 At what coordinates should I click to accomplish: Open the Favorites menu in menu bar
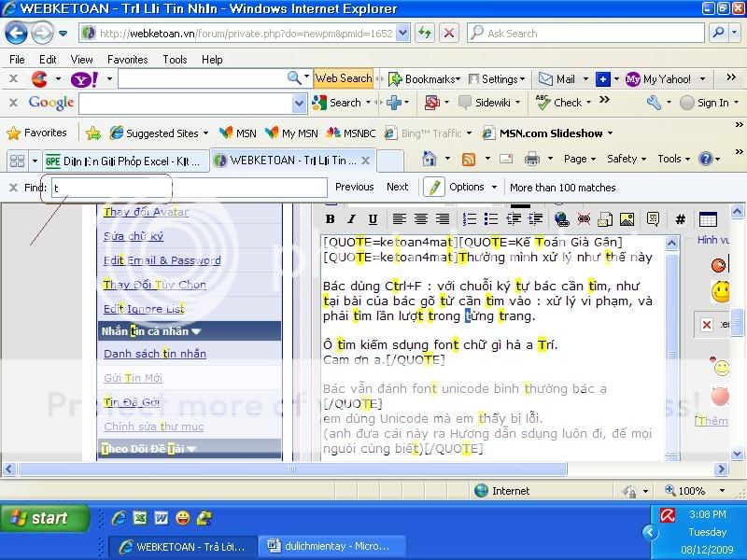tap(127, 59)
